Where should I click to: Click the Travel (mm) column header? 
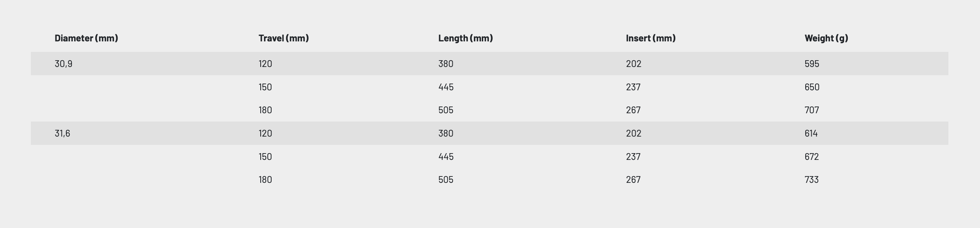(x=284, y=38)
